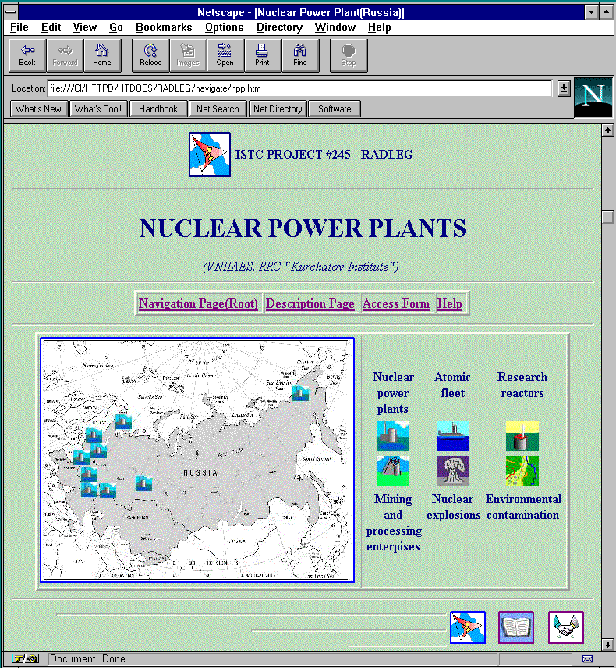
Task: Follow the Navigation Page(Root) link
Action: [198, 304]
